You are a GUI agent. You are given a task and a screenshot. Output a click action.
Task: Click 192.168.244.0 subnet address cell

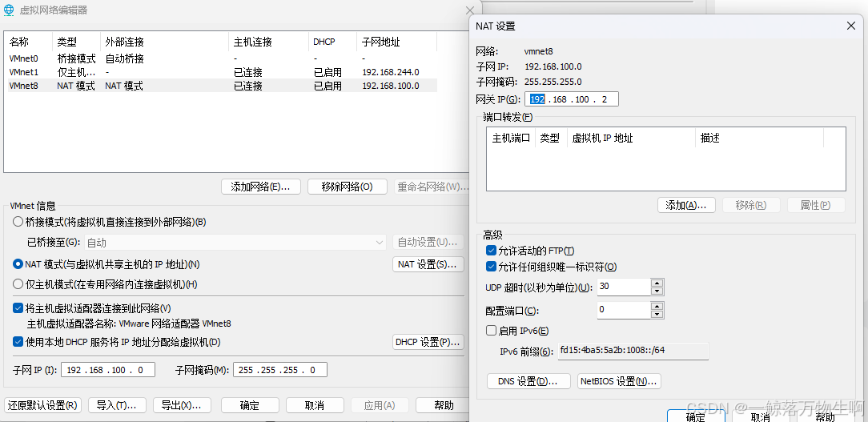pos(391,72)
